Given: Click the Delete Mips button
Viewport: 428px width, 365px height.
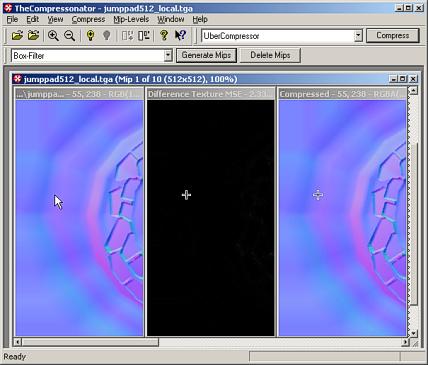Looking at the screenshot, I should 270,55.
